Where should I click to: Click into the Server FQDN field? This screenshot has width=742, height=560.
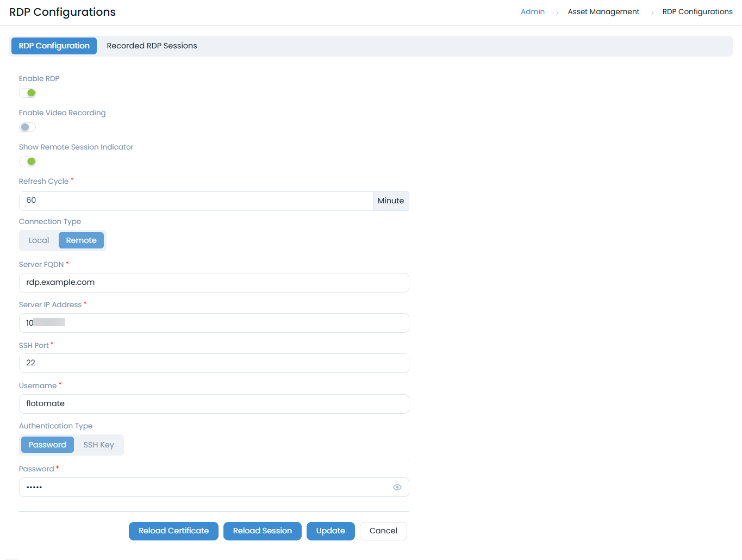(214, 283)
